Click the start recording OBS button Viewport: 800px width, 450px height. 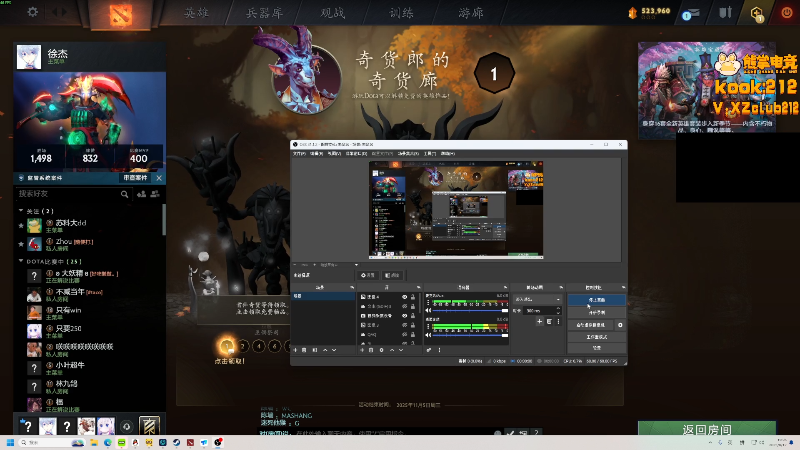(x=596, y=312)
